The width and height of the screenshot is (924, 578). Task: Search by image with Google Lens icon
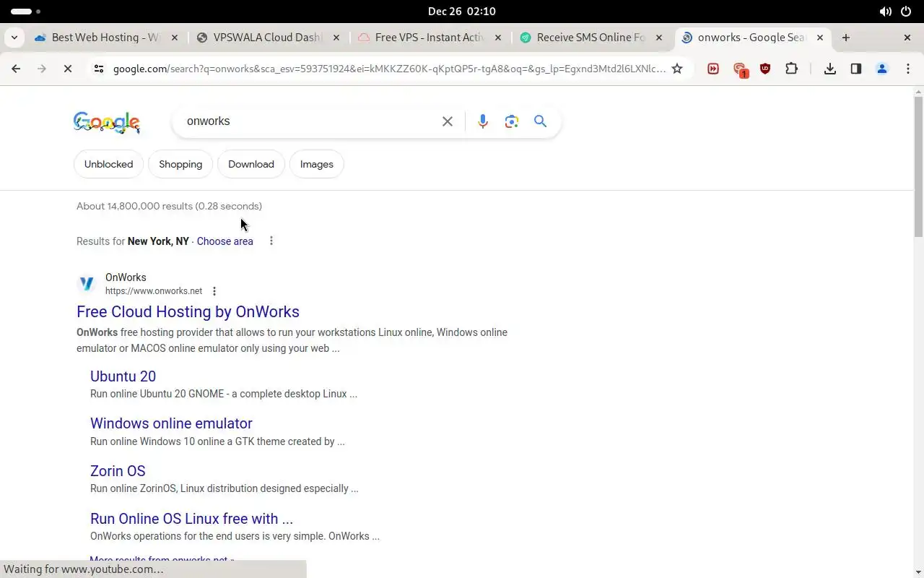(x=512, y=121)
